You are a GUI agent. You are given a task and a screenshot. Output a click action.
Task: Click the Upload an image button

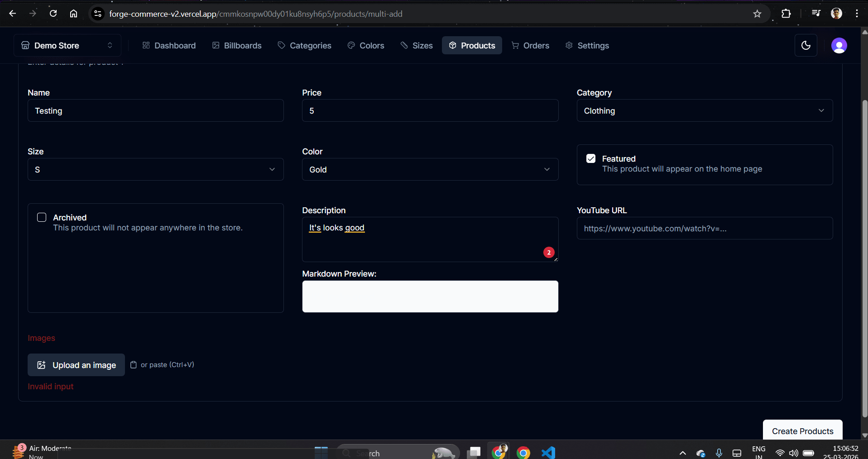click(76, 365)
